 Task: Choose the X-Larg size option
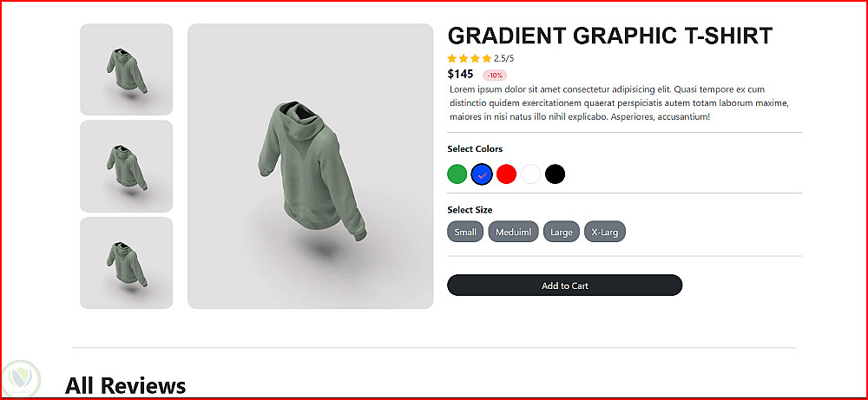604,232
